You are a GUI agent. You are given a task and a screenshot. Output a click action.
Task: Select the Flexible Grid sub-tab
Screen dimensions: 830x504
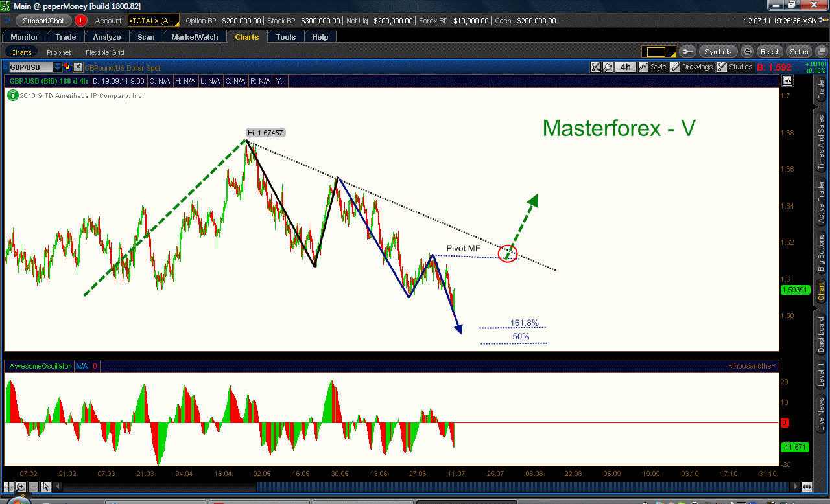coord(104,52)
